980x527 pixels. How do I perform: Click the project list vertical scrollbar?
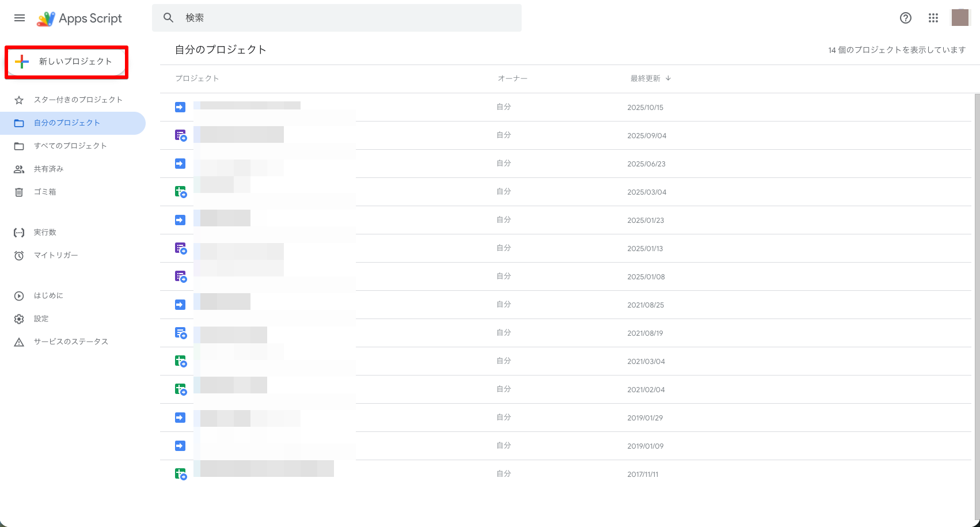point(977,288)
